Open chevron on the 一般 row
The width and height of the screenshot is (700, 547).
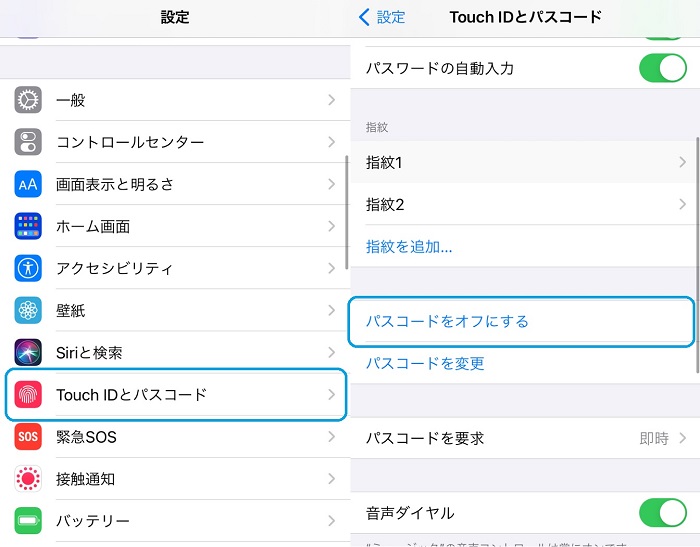click(x=331, y=100)
